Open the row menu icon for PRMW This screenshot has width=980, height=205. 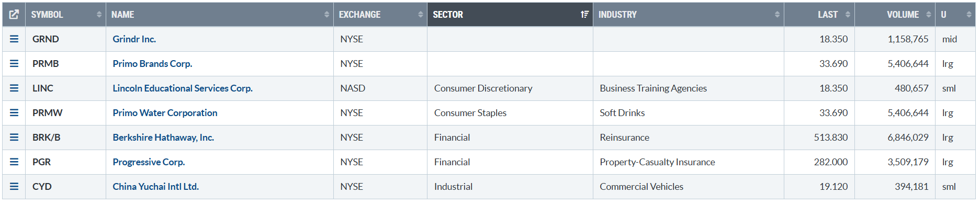coord(14,113)
